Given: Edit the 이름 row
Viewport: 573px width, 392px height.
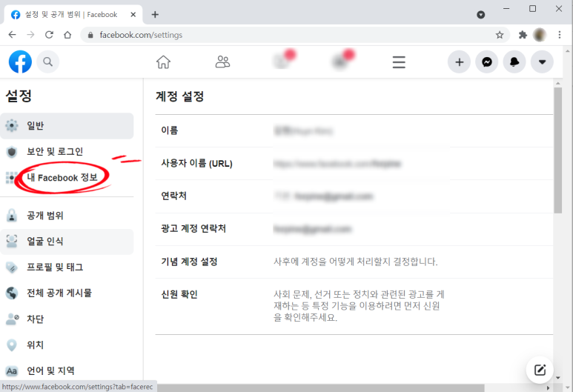Looking at the screenshot, I should [354, 130].
